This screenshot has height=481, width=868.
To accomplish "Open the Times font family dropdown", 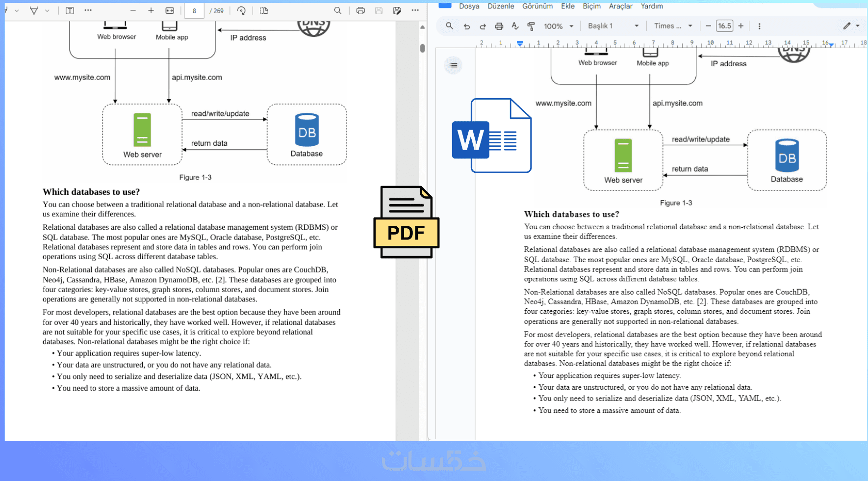I will click(x=673, y=26).
